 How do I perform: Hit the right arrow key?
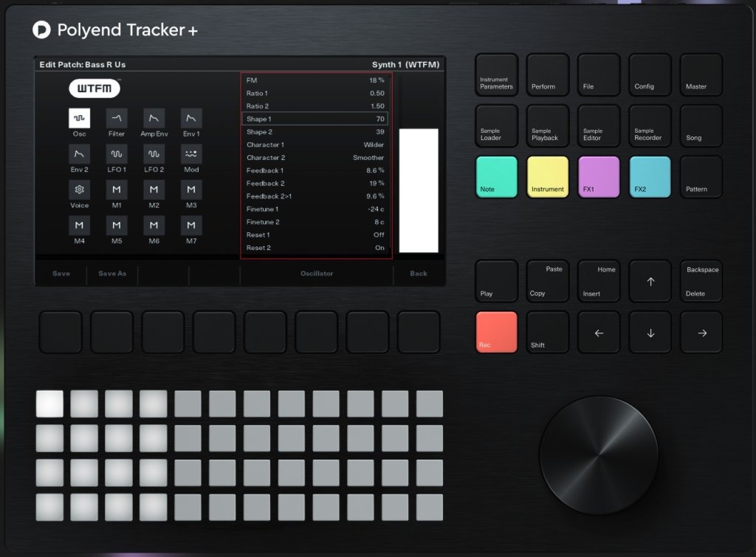(x=701, y=333)
